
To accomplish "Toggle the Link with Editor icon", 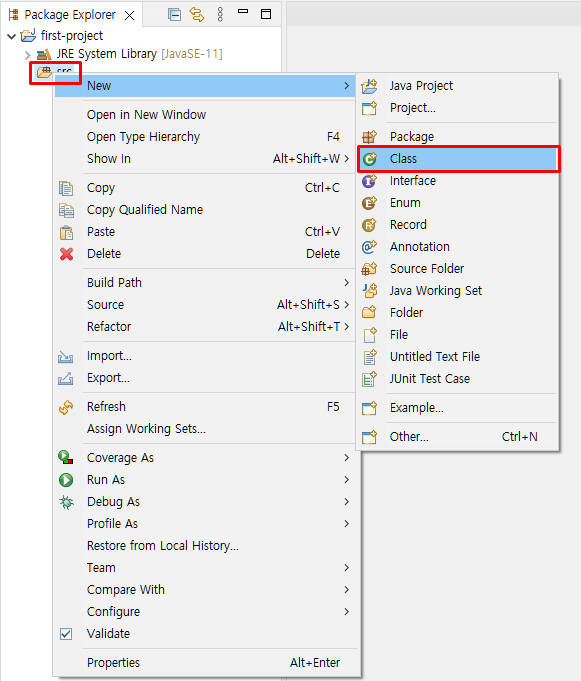I will pyautogui.click(x=197, y=15).
